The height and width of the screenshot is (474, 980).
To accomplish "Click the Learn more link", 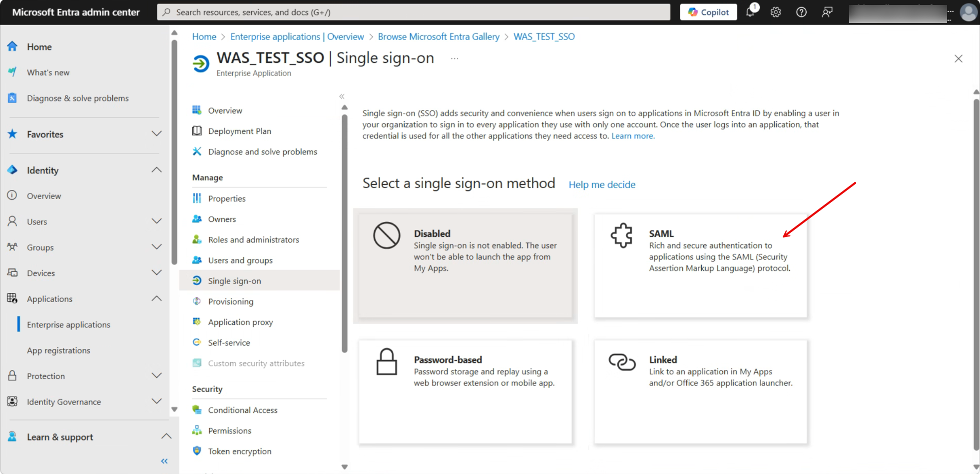I will click(x=633, y=135).
